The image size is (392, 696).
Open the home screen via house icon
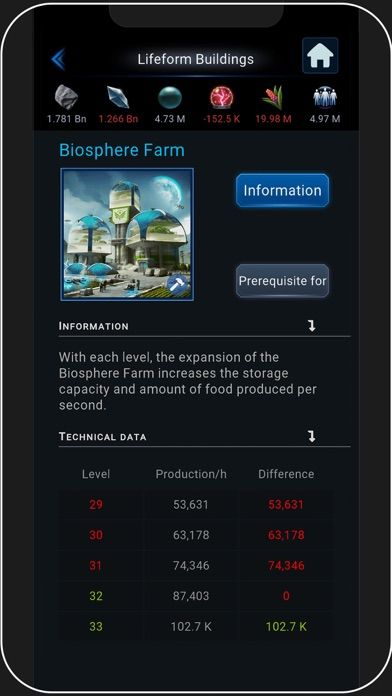coord(320,55)
